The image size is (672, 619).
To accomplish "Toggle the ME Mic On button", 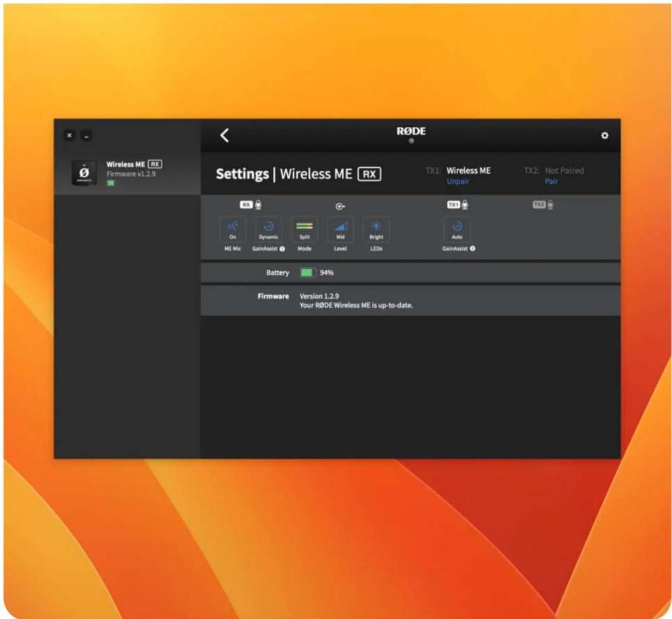I will point(233,229).
